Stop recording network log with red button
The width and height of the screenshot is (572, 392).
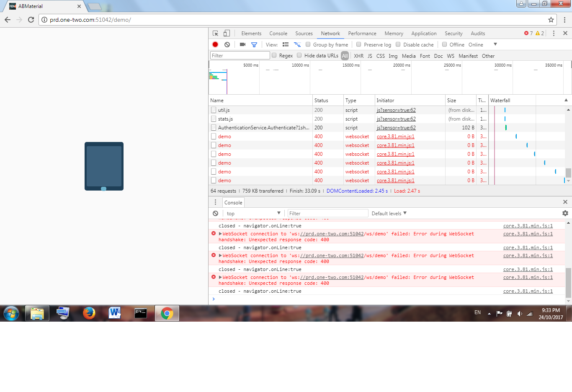click(x=215, y=44)
